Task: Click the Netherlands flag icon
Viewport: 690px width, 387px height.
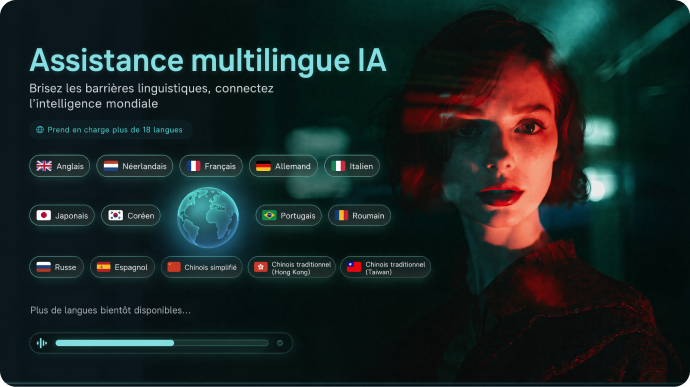Action: click(111, 166)
